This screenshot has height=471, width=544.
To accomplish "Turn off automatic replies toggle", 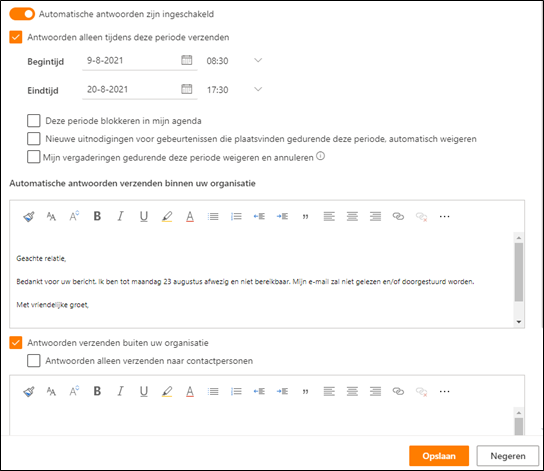I will (x=22, y=14).
